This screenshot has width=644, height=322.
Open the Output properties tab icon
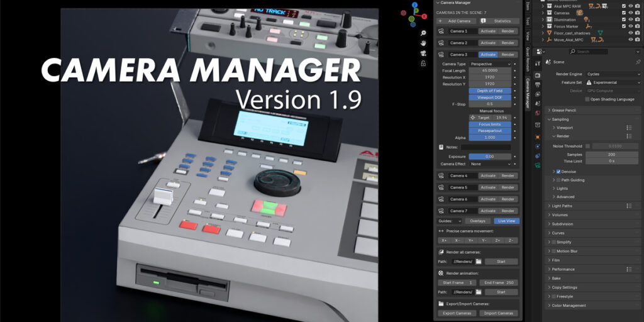click(538, 85)
